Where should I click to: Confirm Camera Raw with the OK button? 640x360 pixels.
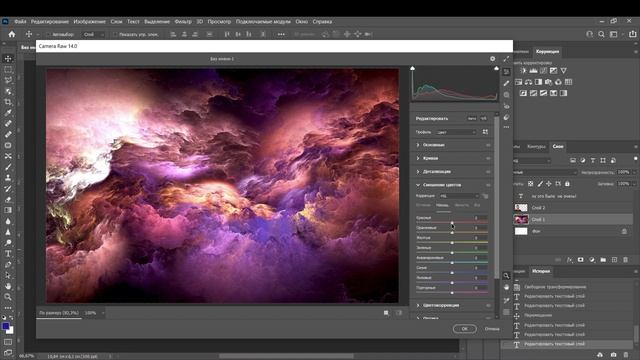point(464,329)
